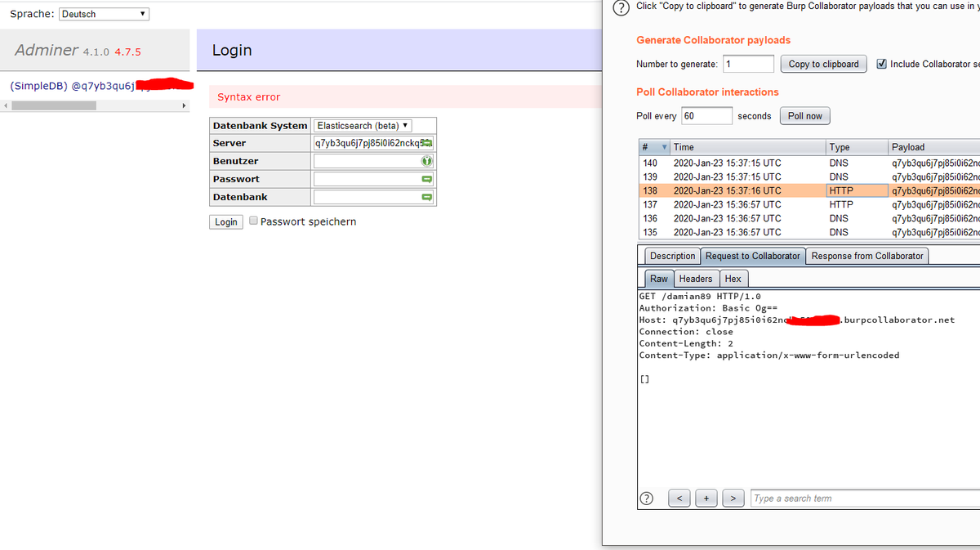Click the Poll every seconds field
This screenshot has height=550, width=980.
[706, 116]
